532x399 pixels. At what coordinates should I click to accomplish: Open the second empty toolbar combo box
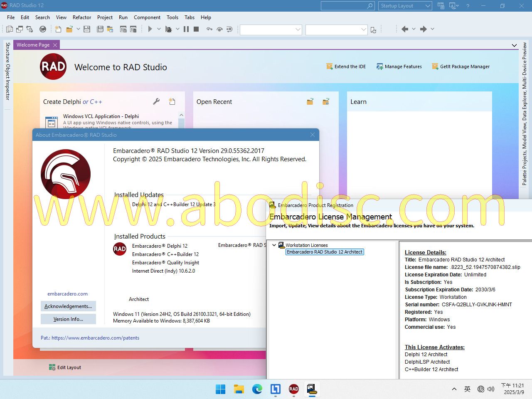pyautogui.click(x=336, y=30)
